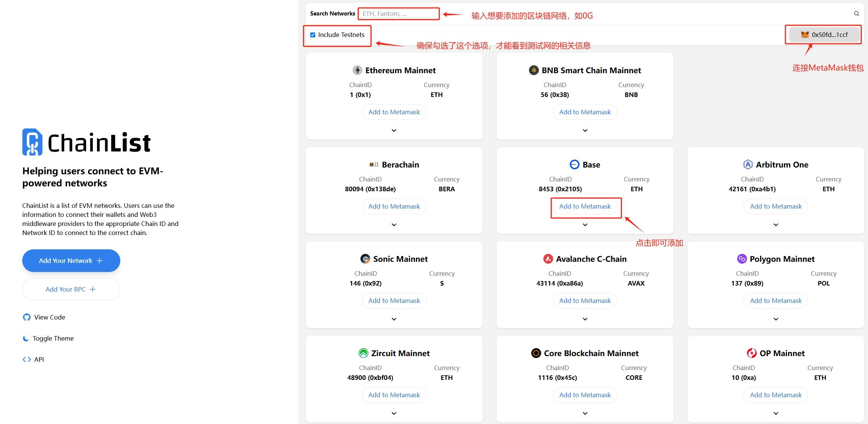Image resolution: width=868 pixels, height=424 pixels.
Task: Open the API link in sidebar
Action: tap(39, 359)
